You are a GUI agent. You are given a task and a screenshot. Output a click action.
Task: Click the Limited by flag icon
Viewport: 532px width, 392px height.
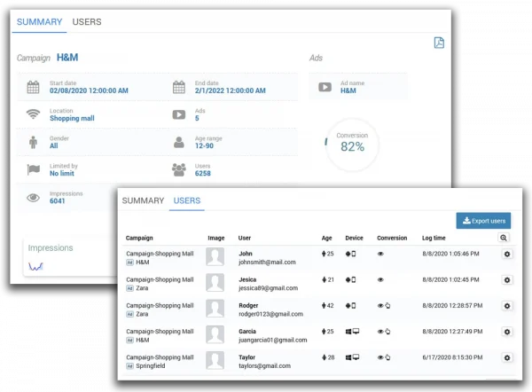[x=34, y=169]
